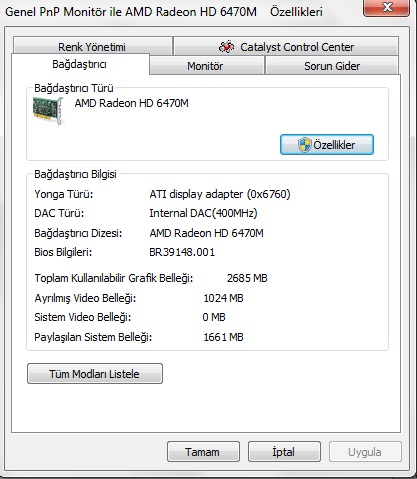
Task: Click the Yonga Türü label
Action: point(64,194)
